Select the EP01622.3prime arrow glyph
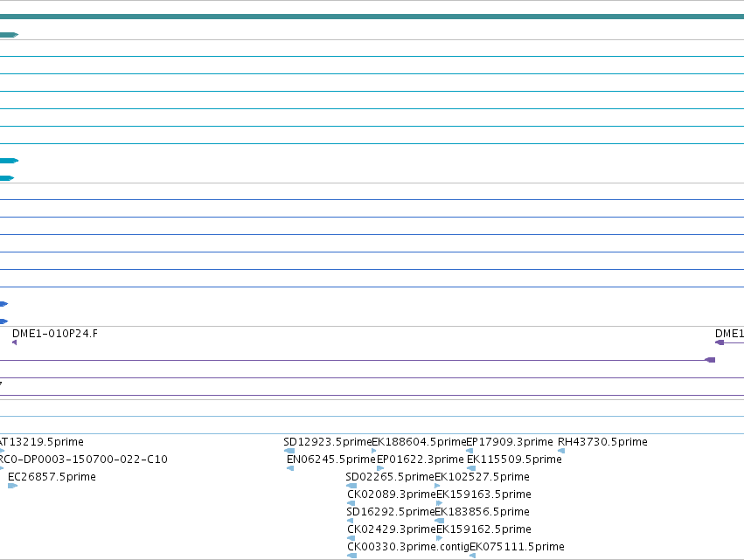This screenshot has width=744, height=560. [380, 468]
